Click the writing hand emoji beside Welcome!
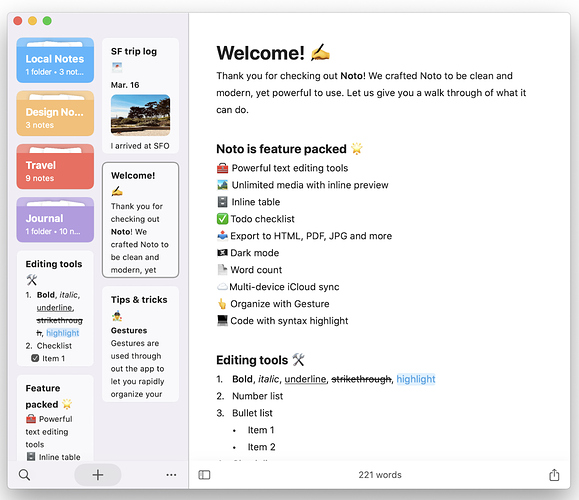Image resolution: width=579 pixels, height=500 pixels. 320,52
